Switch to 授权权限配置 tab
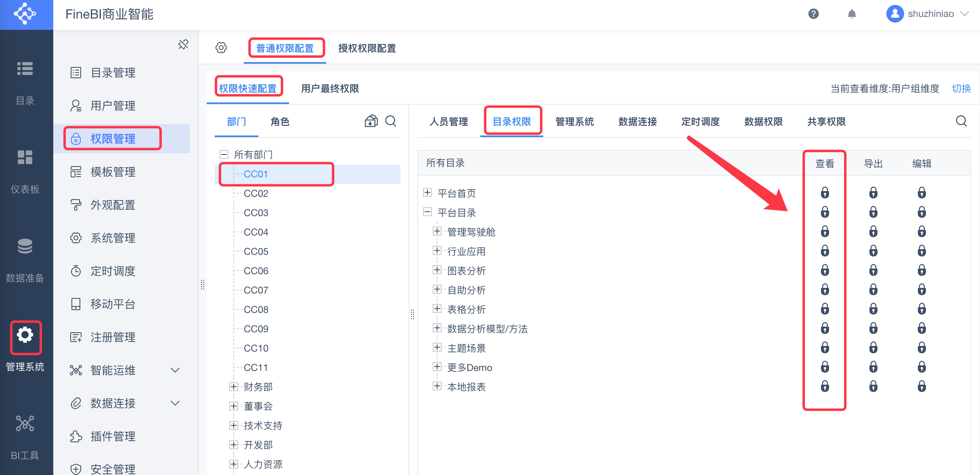Image resolution: width=980 pixels, height=475 pixels. [367, 48]
